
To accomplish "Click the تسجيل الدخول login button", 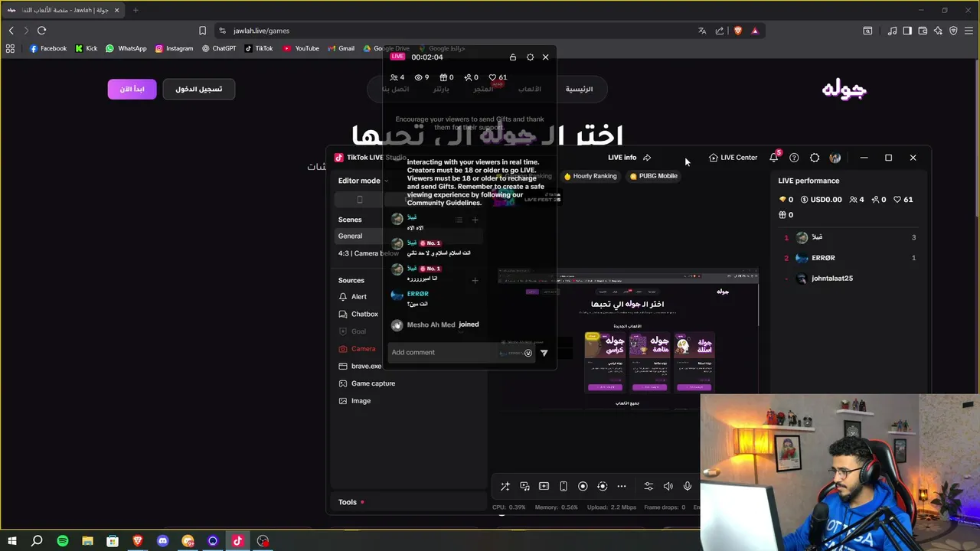I will coord(199,89).
